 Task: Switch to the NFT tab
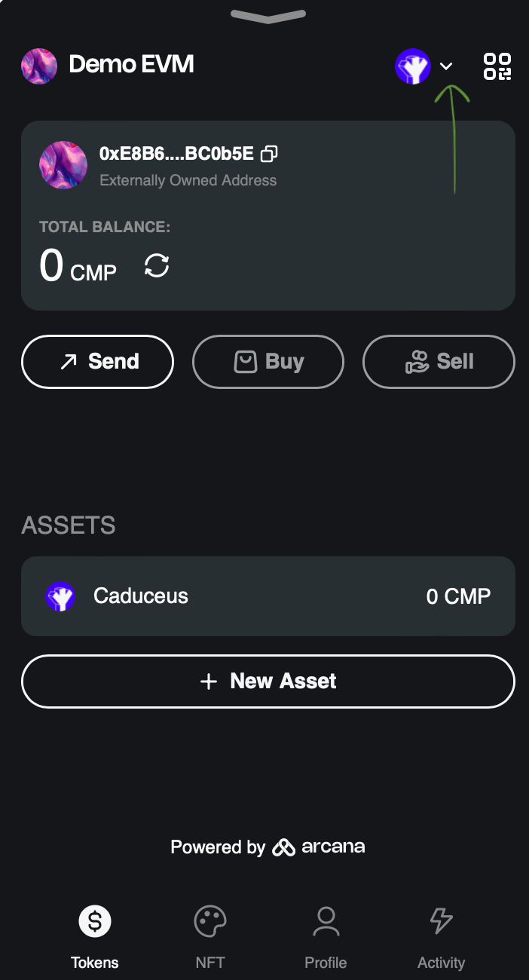point(210,938)
